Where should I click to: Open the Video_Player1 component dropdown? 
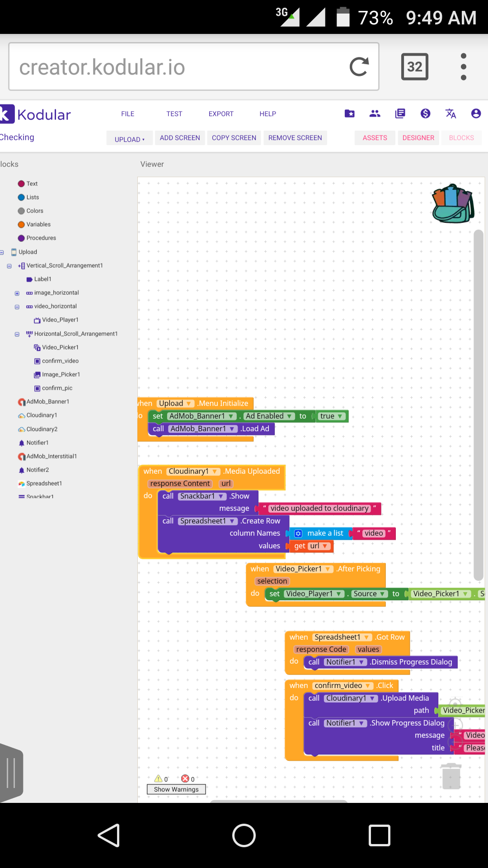(314, 594)
